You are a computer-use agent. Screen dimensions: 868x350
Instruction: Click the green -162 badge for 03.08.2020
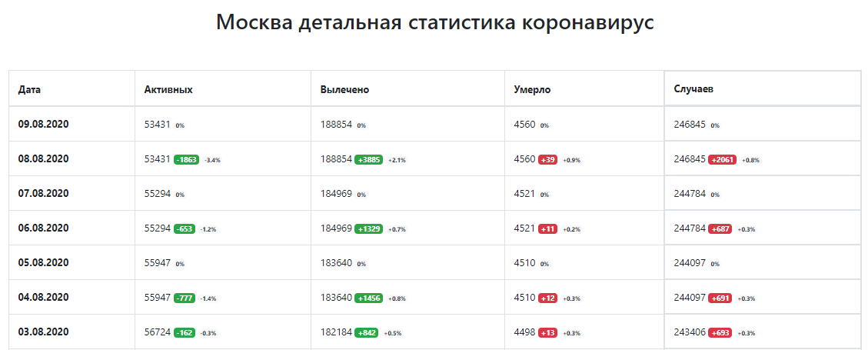pyautogui.click(x=185, y=333)
